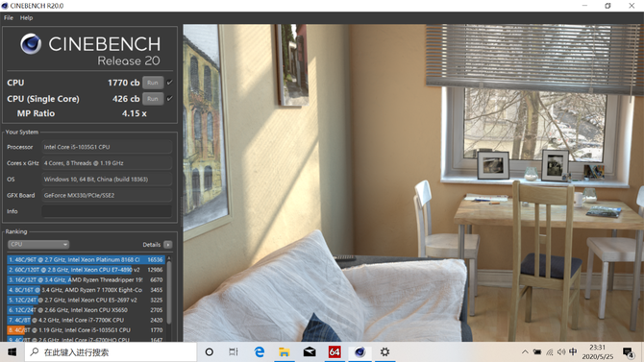Open Microsoft Edge from the taskbar
Viewport: 644px width, 362px height.
pos(260,351)
